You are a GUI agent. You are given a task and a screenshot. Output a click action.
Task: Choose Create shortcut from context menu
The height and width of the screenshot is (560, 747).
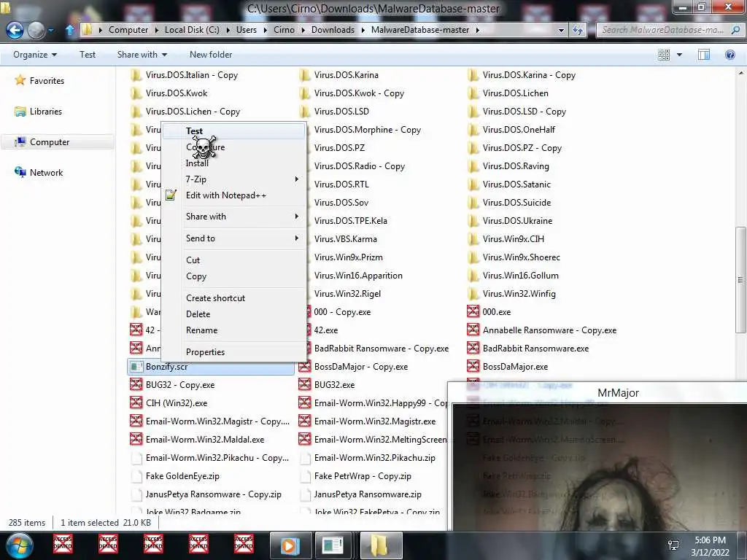tap(233, 298)
